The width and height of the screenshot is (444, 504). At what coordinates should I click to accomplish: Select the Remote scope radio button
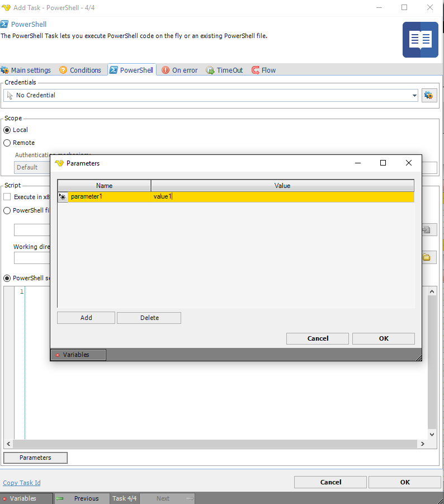click(7, 143)
